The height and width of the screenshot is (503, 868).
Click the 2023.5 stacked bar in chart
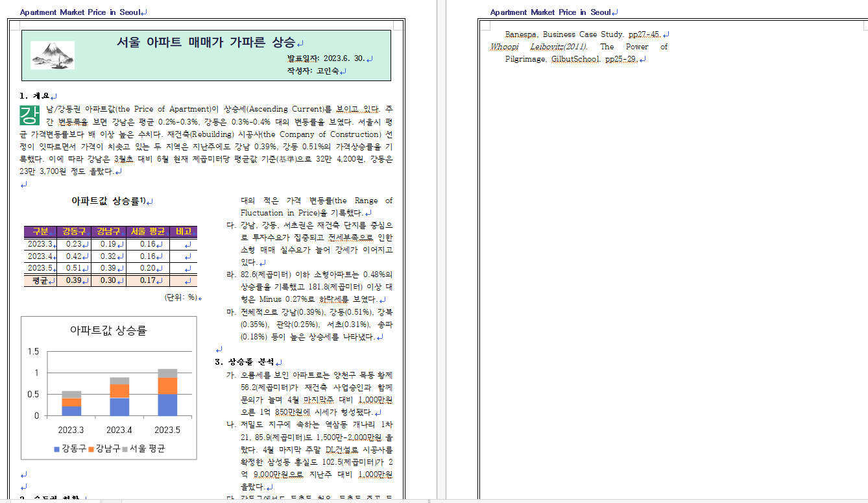coord(167,392)
